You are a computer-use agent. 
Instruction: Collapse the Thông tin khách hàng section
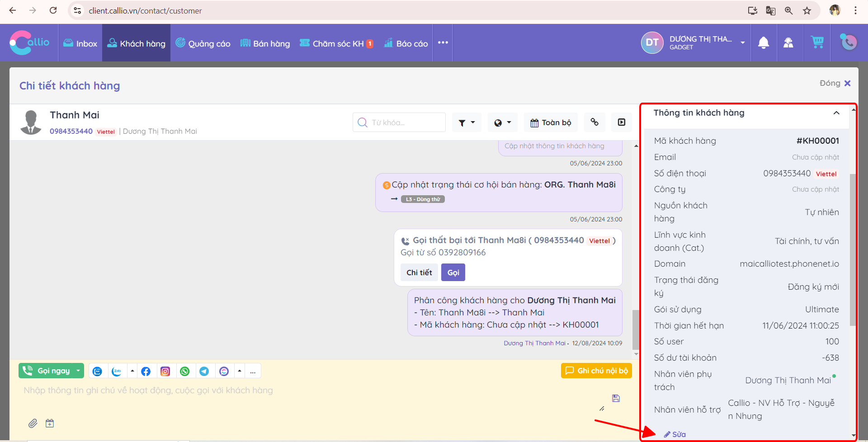pos(836,113)
